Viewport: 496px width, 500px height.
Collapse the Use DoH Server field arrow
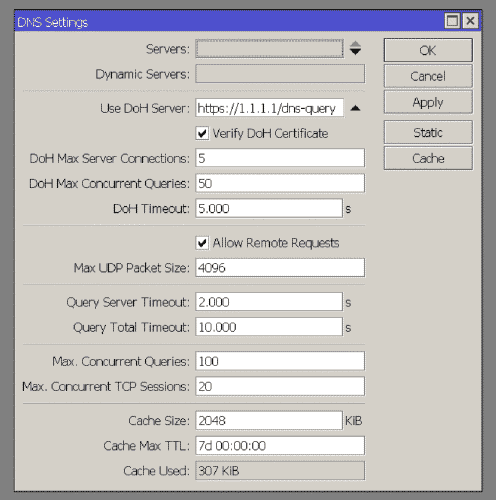(x=355, y=108)
